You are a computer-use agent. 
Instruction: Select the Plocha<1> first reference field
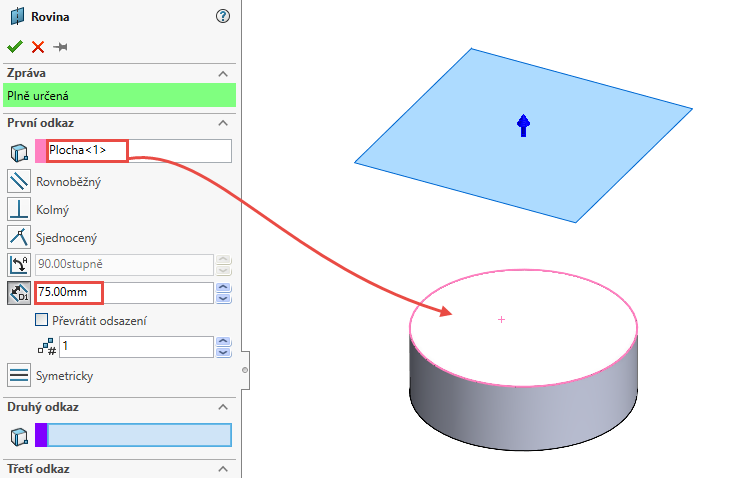click(x=139, y=151)
